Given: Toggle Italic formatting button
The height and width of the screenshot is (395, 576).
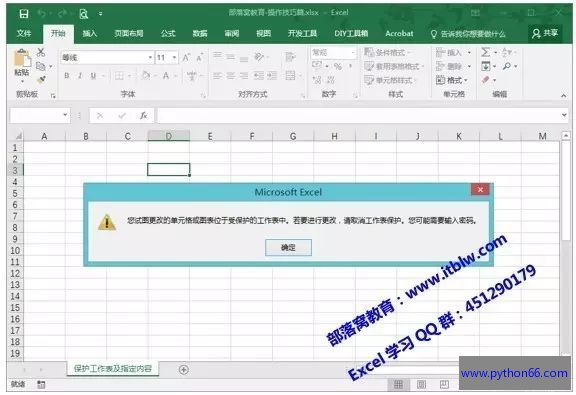Looking at the screenshot, I should point(80,76).
